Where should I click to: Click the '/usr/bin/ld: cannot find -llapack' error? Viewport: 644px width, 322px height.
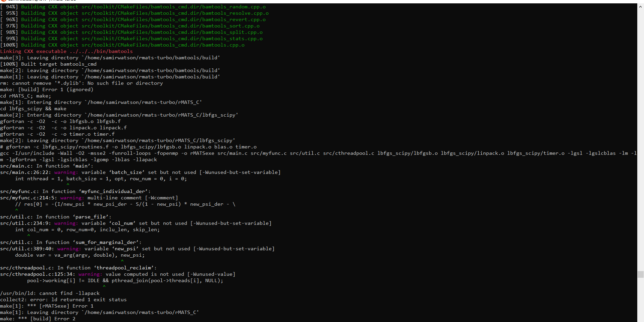pos(50,293)
